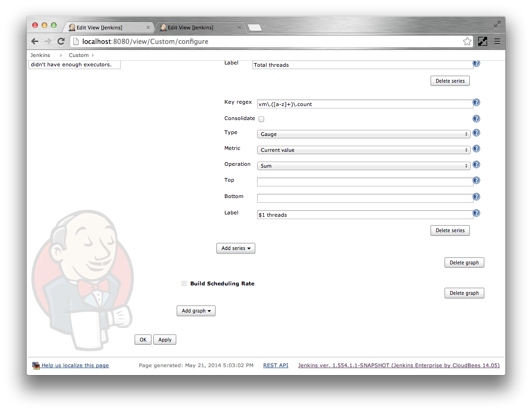The width and height of the screenshot is (532, 412).
Task: Select the Build Scheduling Rate heading
Action: coord(222,284)
